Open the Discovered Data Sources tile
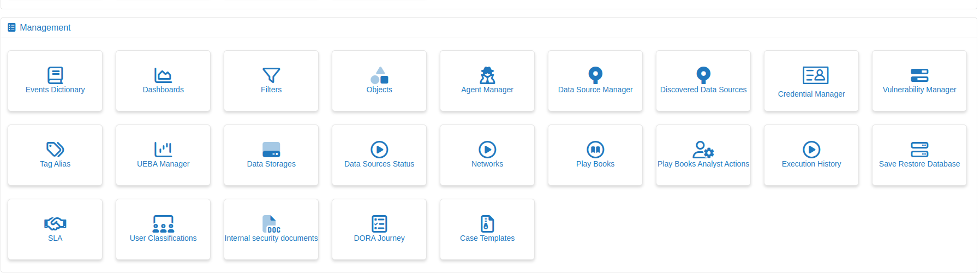The height and width of the screenshot is (273, 980). [703, 81]
